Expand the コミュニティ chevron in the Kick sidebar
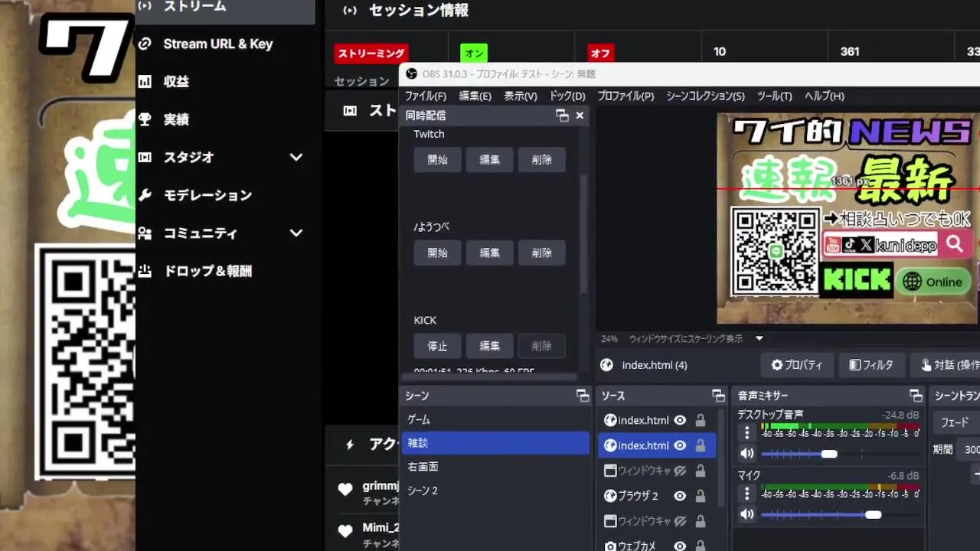This screenshot has width=980, height=551. pyautogui.click(x=296, y=233)
